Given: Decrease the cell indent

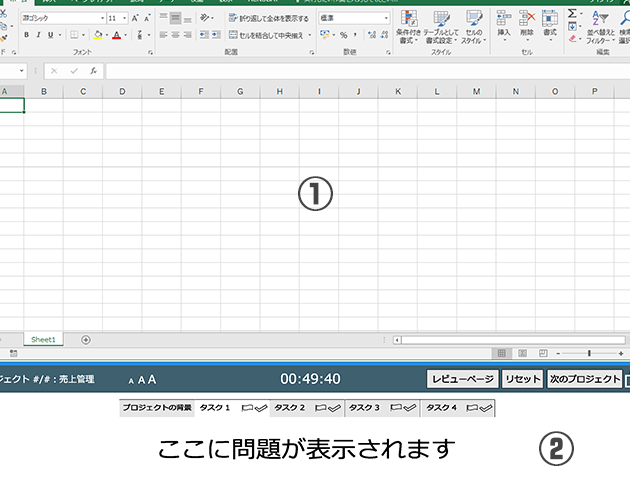Looking at the screenshot, I should pos(204,35).
